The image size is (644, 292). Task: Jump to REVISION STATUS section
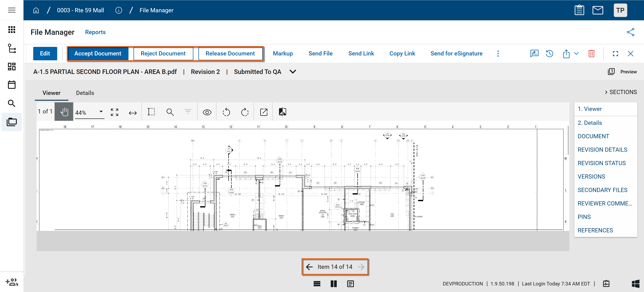(601, 163)
